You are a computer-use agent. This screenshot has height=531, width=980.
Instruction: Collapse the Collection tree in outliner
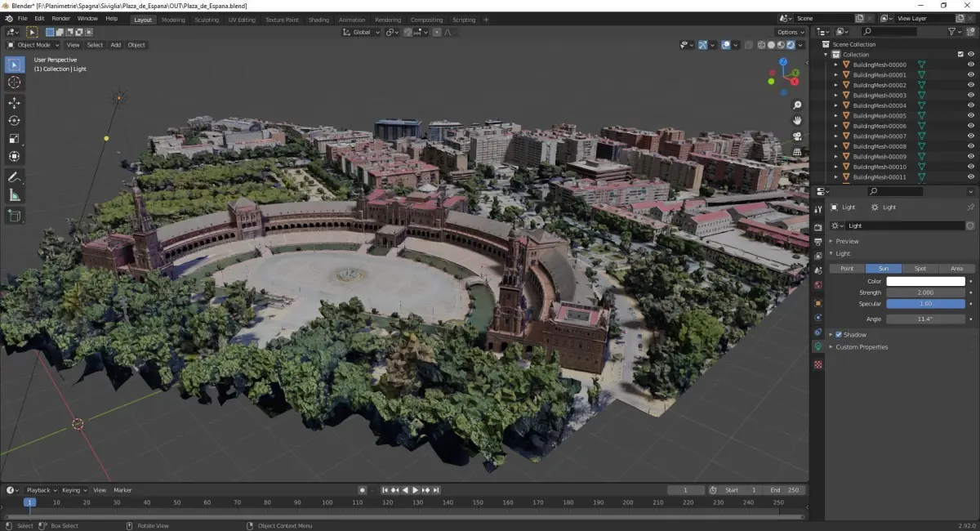(x=826, y=55)
